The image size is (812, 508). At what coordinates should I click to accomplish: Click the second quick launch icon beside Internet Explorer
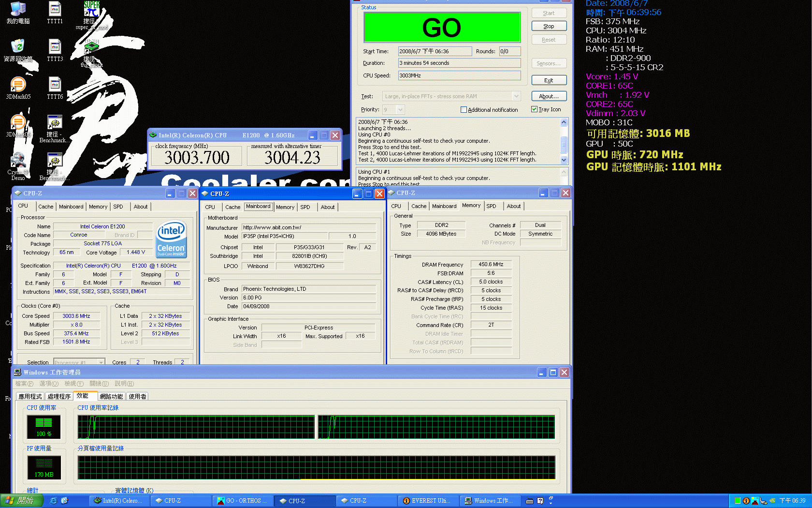pyautogui.click(x=64, y=501)
